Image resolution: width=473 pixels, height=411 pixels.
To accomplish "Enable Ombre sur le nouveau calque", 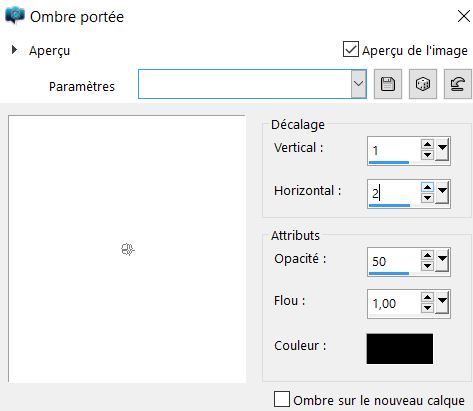I will click(x=282, y=399).
